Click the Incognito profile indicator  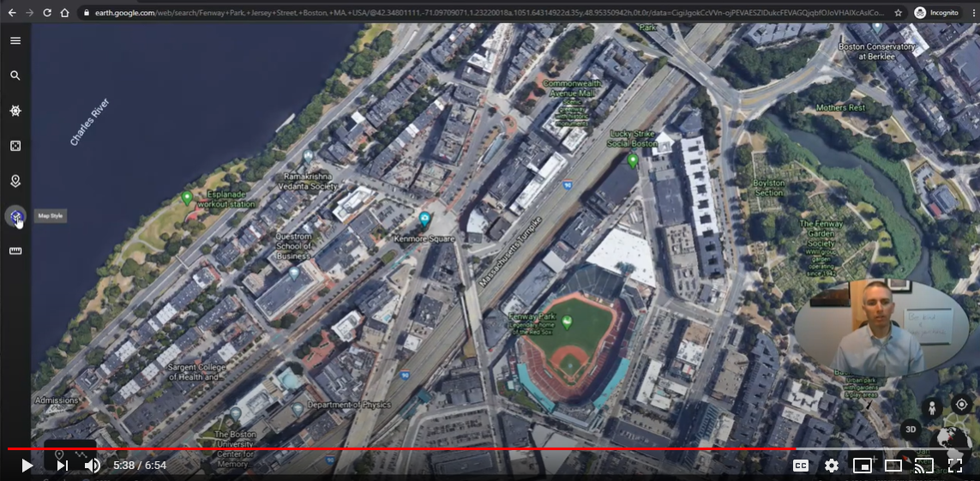coord(936,13)
